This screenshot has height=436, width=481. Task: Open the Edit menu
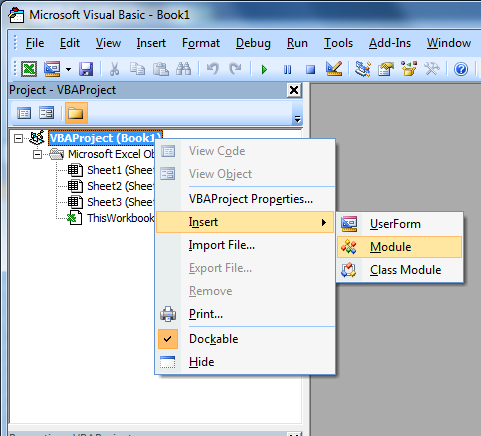[70, 43]
